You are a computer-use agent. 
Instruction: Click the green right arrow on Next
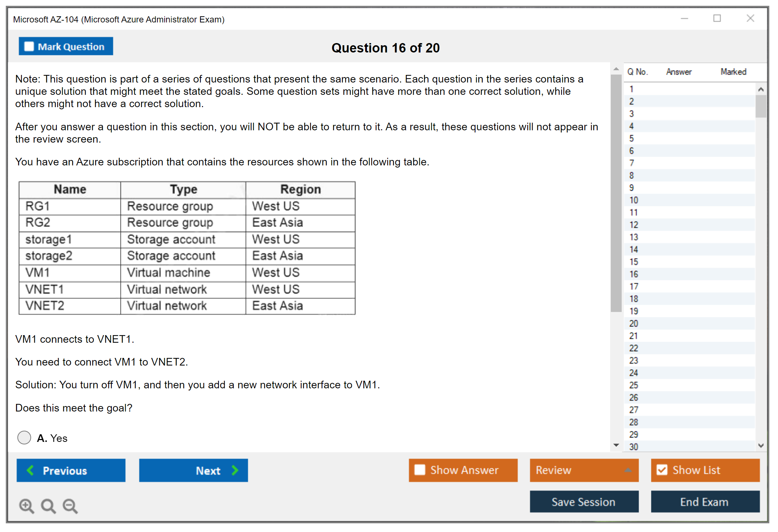235,470
